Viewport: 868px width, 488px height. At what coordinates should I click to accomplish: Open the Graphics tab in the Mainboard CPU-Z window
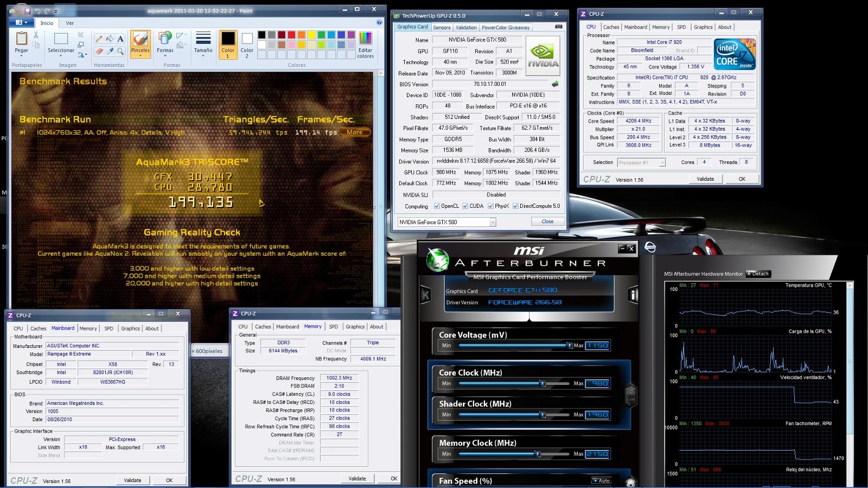130,328
